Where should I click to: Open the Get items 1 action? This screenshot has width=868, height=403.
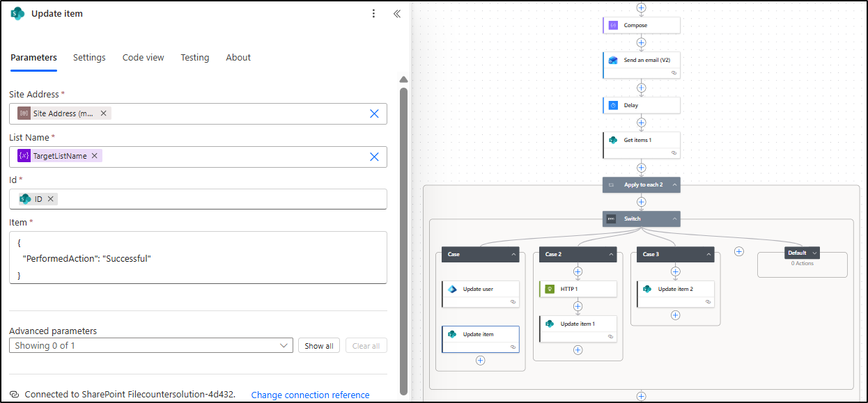pos(640,140)
